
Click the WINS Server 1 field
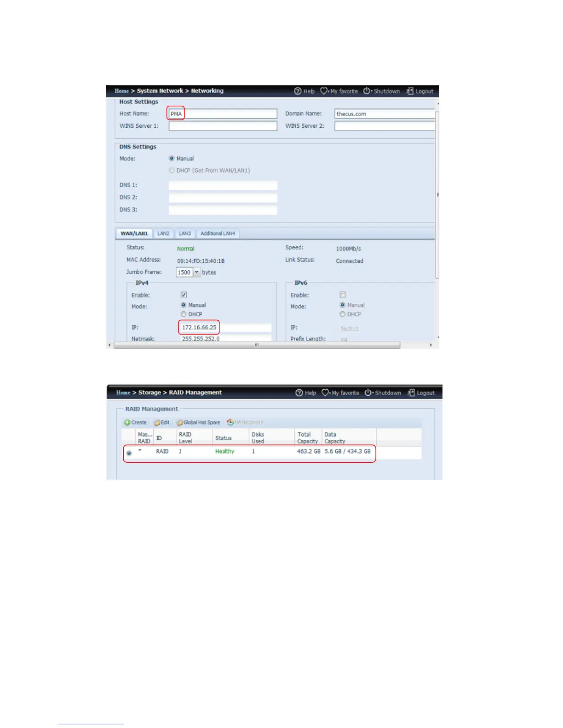[223, 126]
